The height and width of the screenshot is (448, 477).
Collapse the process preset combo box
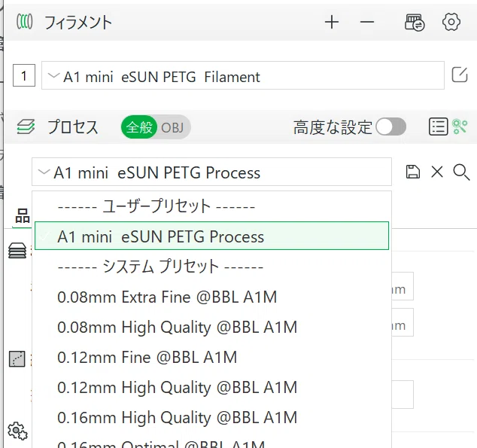coord(211,172)
